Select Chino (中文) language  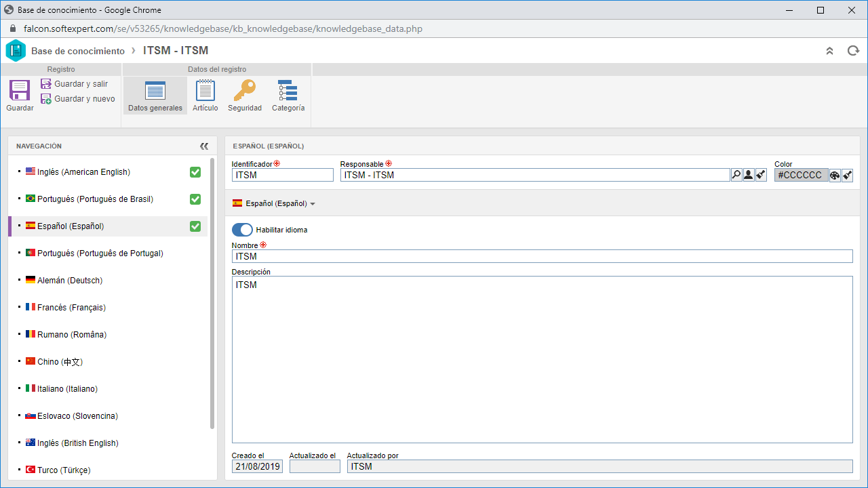tap(108, 362)
